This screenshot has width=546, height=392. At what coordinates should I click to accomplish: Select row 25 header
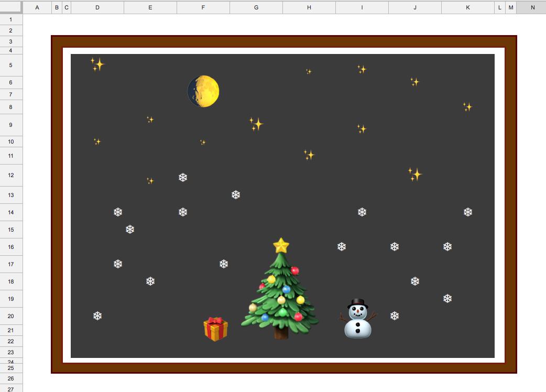tap(11, 368)
